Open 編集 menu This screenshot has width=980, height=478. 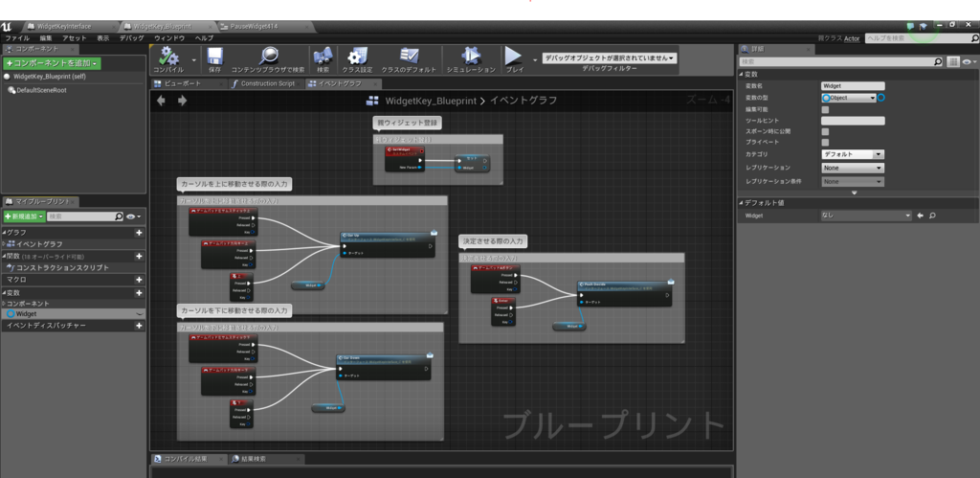coord(46,38)
